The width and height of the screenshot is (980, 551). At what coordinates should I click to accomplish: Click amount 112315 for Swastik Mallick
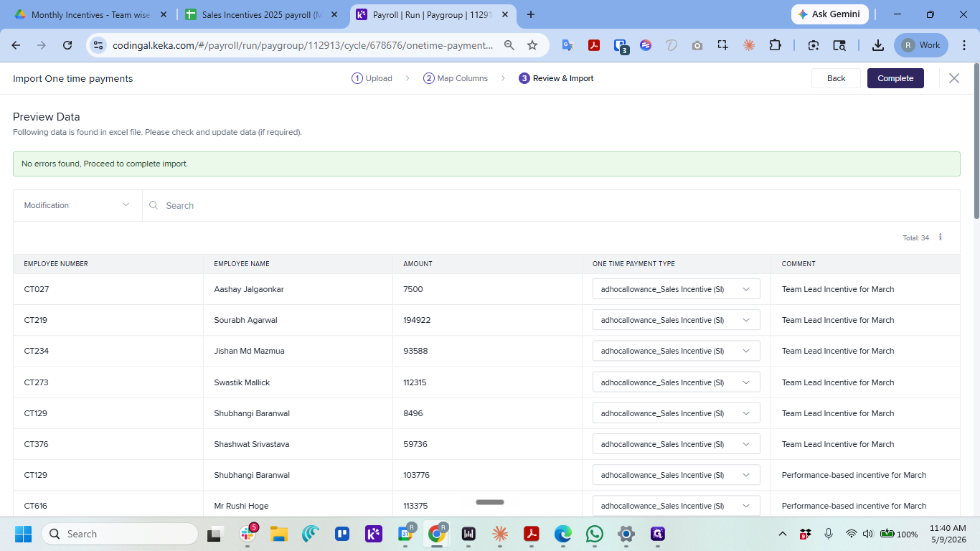click(x=415, y=382)
